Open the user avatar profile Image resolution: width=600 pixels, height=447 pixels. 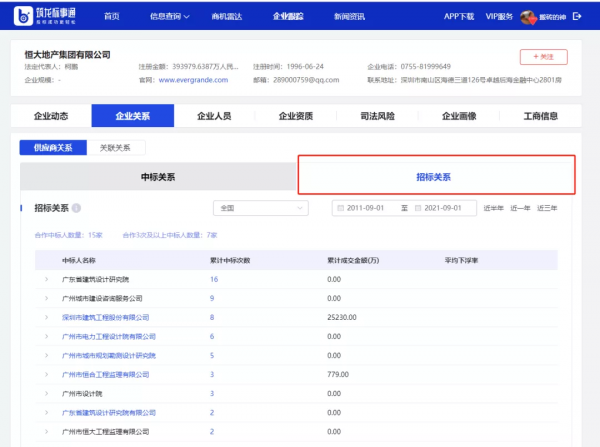pyautogui.click(x=528, y=17)
